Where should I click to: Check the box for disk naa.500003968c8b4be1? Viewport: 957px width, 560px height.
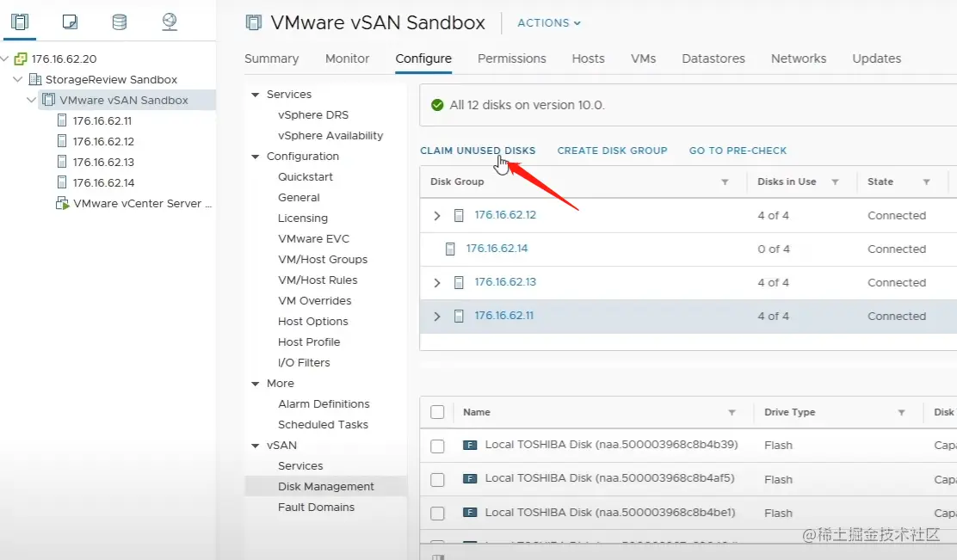pyautogui.click(x=437, y=513)
